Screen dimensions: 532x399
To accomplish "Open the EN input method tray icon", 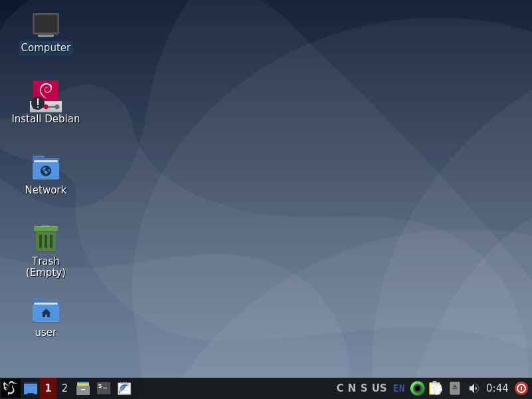I will 399,388.
